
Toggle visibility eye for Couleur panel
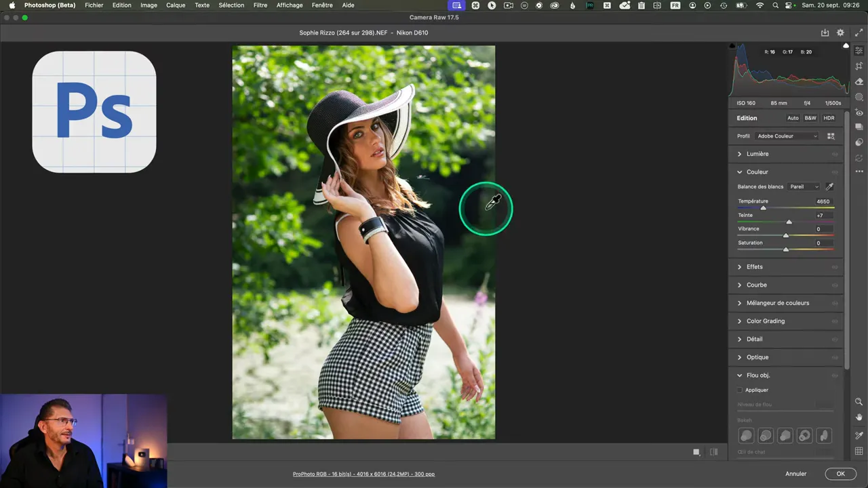click(835, 172)
